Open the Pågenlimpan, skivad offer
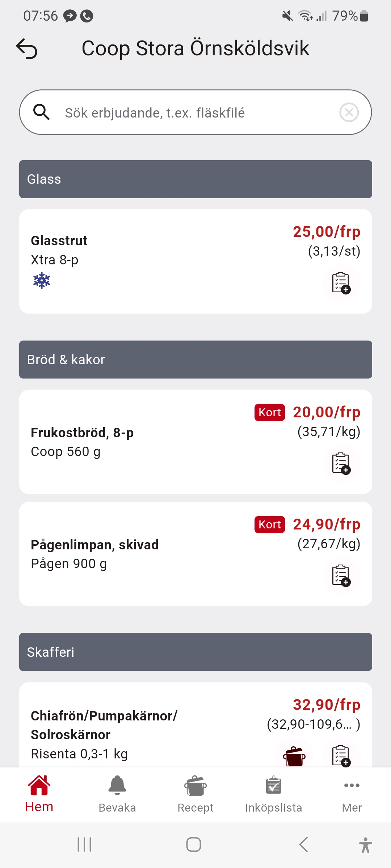The image size is (391, 868). tap(145, 554)
